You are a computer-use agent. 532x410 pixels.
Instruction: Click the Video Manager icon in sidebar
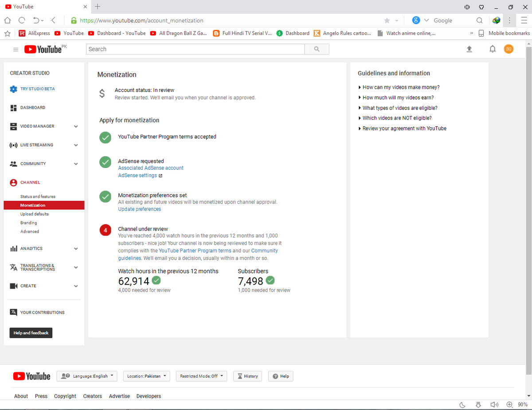tap(13, 126)
